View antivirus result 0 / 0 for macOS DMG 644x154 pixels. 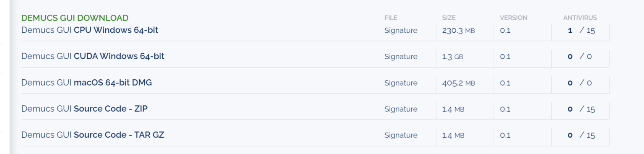(579, 83)
